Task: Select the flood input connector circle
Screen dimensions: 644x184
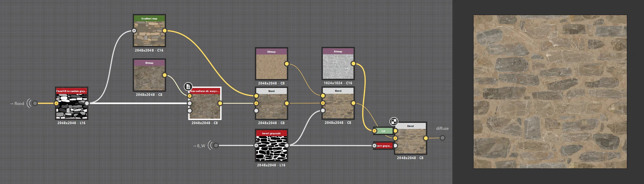Action: pyautogui.click(x=35, y=103)
